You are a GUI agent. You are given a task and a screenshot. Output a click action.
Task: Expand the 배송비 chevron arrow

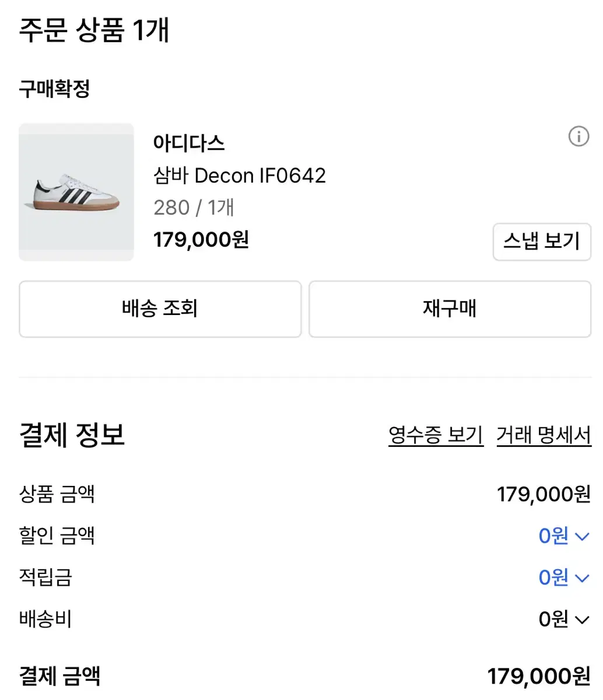click(x=582, y=619)
